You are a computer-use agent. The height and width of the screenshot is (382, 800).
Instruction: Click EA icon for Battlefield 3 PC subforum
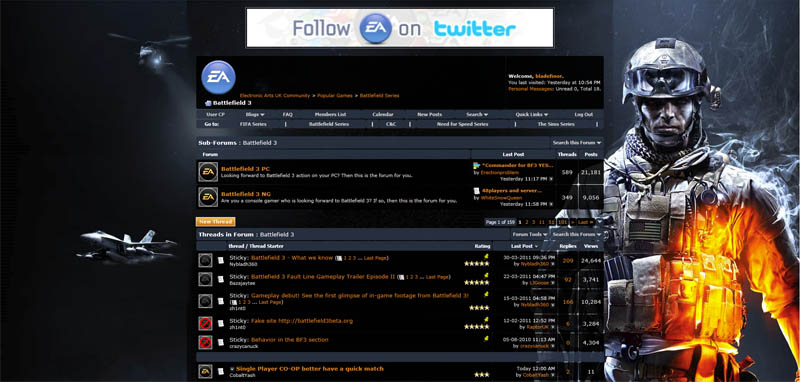(208, 172)
